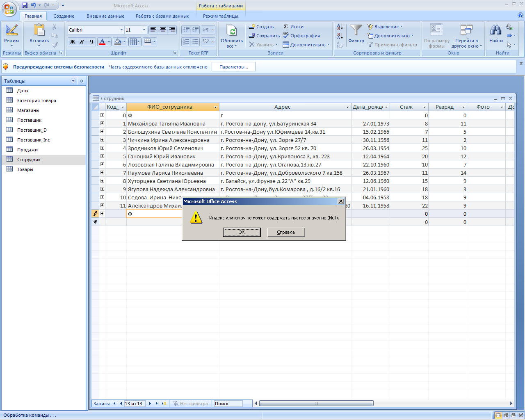
Task: Open the Внешние данные tab
Action: [x=105, y=16]
